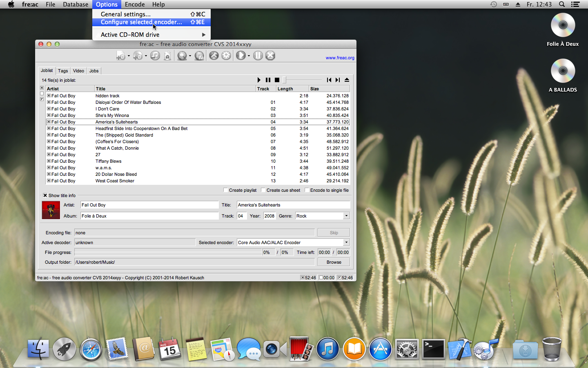Open System Preferences from the Dock

[x=407, y=349]
